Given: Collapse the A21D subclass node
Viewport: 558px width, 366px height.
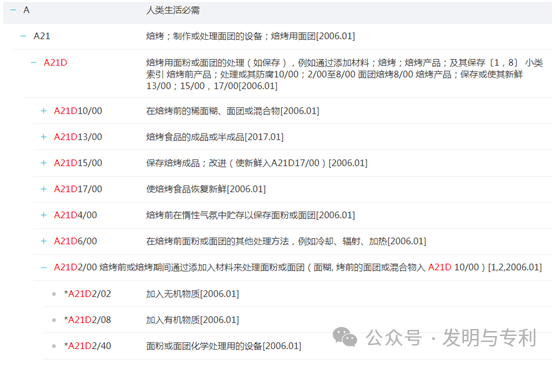Looking at the screenshot, I should coord(33,63).
